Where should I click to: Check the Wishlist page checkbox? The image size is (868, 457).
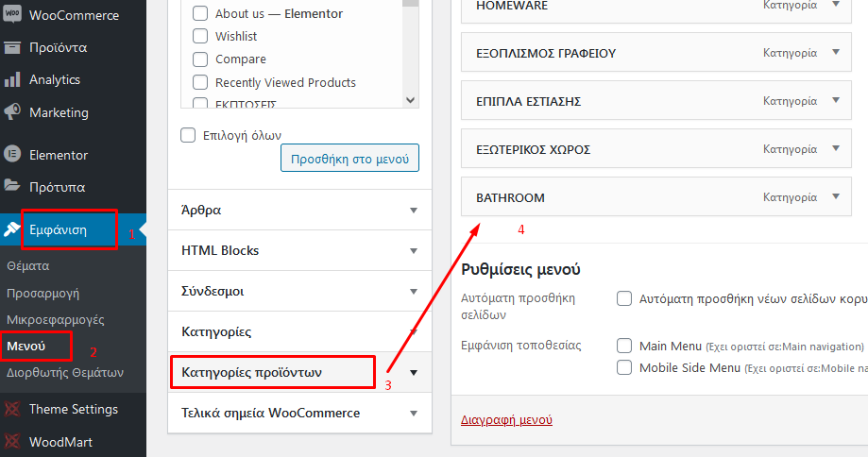pos(200,36)
